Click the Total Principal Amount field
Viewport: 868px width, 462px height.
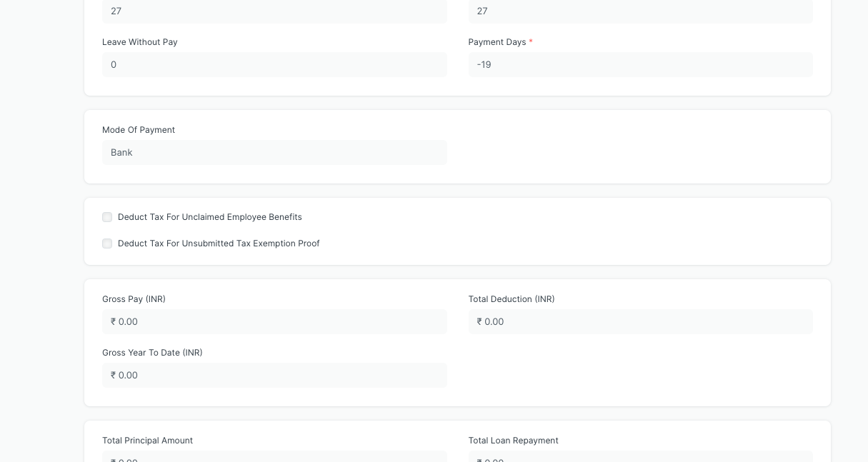274,460
